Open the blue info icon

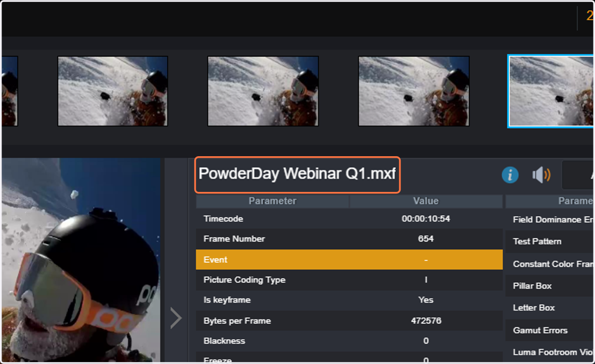tap(510, 175)
